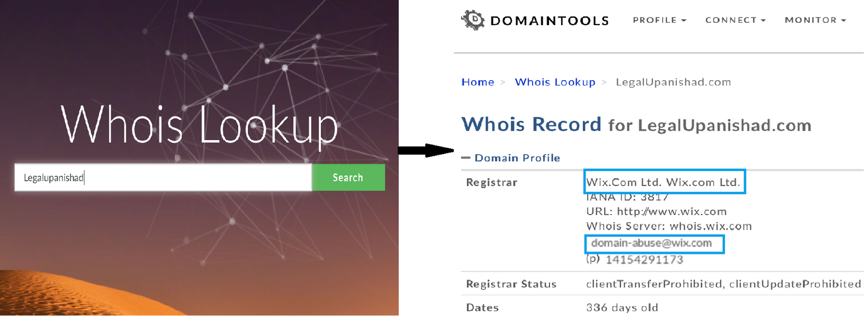Screen dimensions: 868x316
Task: Open the Whois Lookup breadcrumb link
Action: click(x=555, y=82)
